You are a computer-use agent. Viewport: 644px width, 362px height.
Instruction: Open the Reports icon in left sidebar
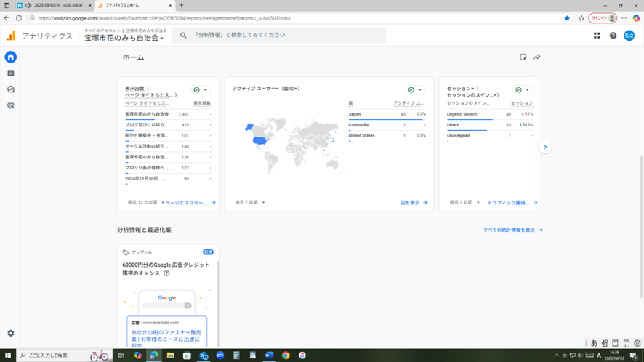point(11,73)
